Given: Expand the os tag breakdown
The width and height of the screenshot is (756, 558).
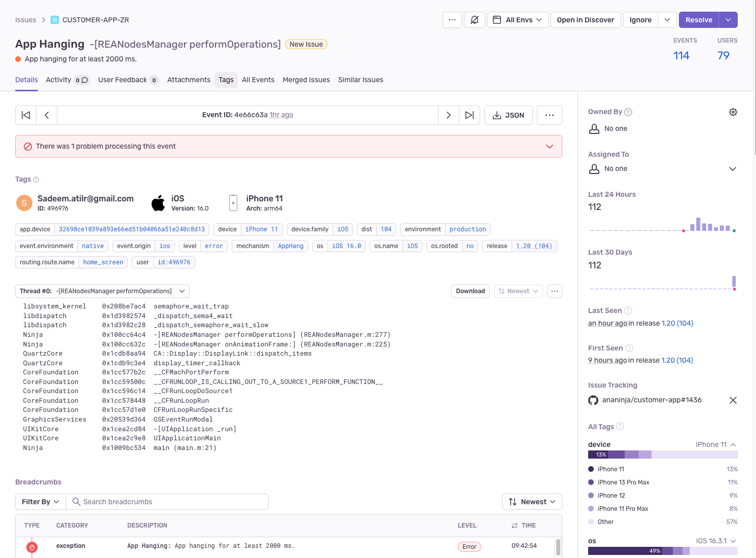Looking at the screenshot, I should click(733, 541).
